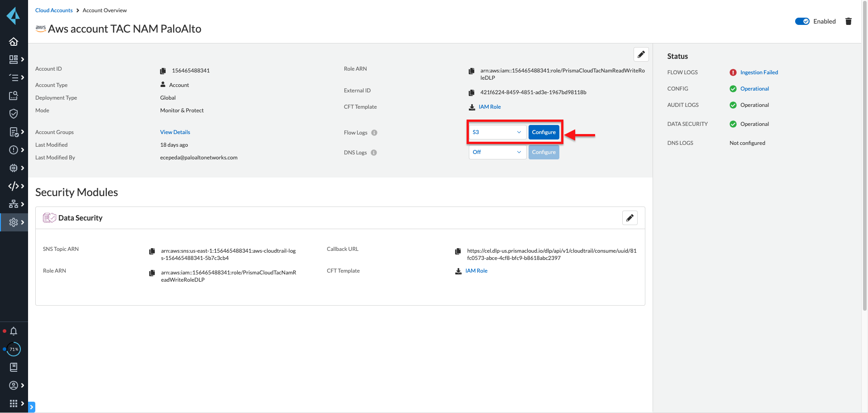
Task: Copy the Callback URL
Action: [x=458, y=251]
